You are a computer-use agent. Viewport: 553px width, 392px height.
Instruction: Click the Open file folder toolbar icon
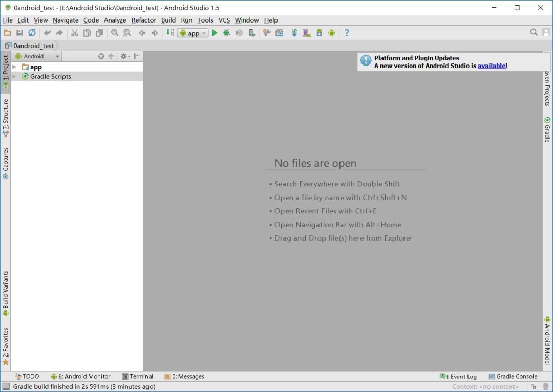pyautogui.click(x=7, y=33)
